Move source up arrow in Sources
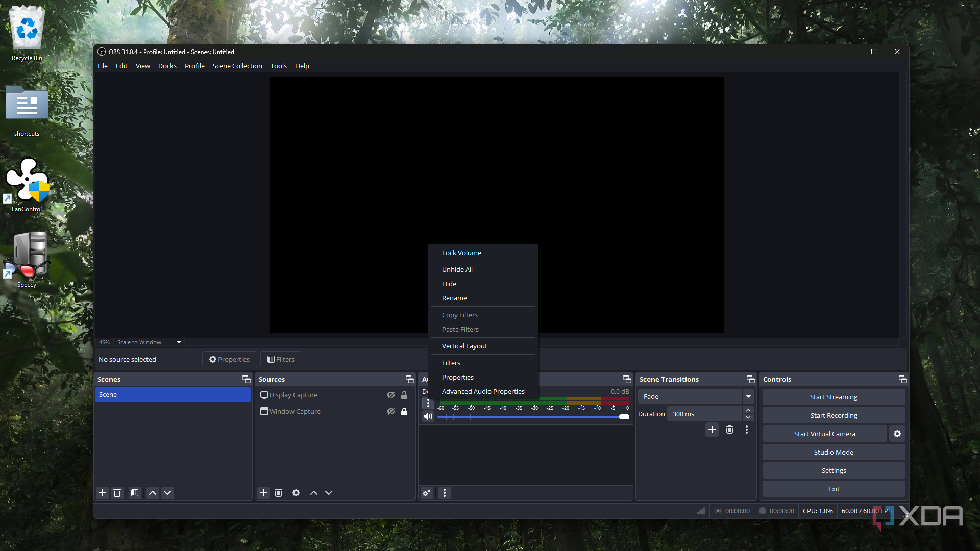980x551 pixels. coord(314,493)
